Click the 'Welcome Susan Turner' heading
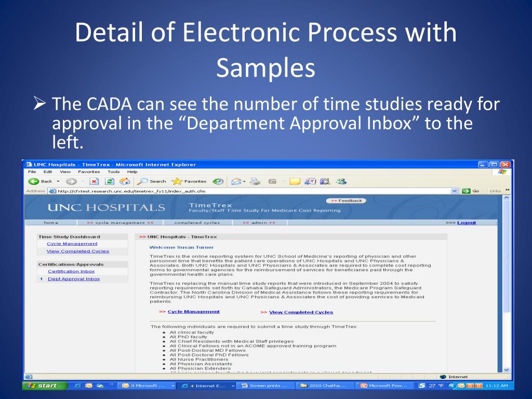 [x=181, y=247]
